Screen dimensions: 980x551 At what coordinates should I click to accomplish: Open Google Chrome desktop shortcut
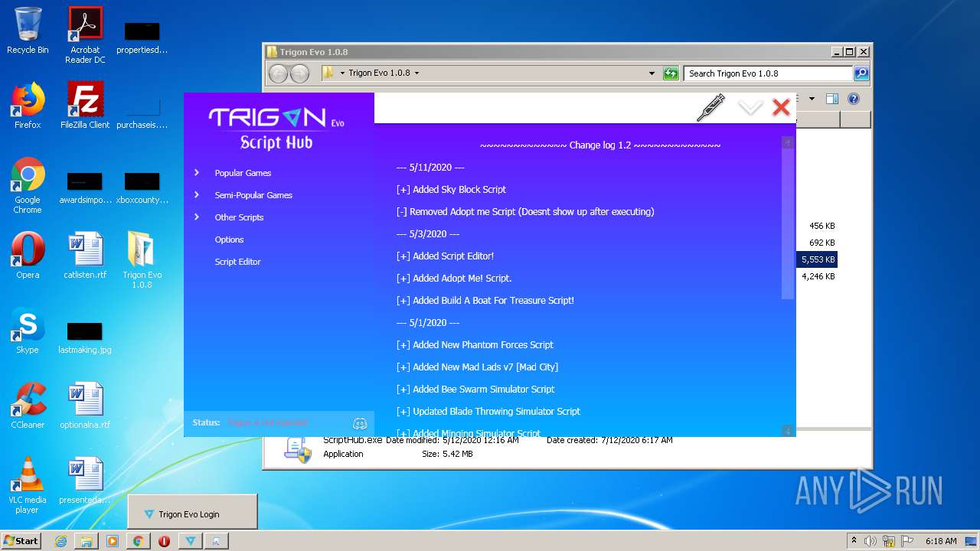(x=28, y=185)
